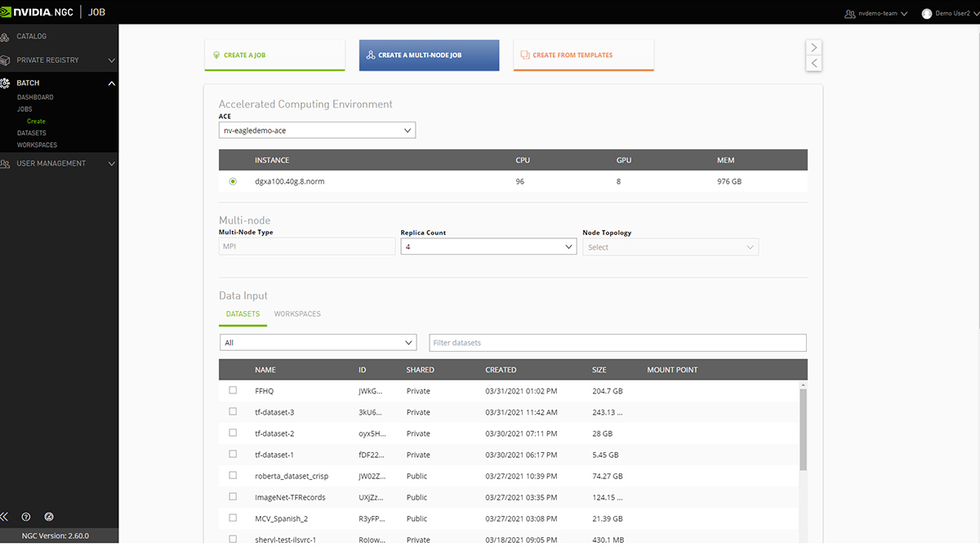This screenshot has height=551, width=980.
Task: Open Catalog via its sidebar icon
Action: point(7,37)
